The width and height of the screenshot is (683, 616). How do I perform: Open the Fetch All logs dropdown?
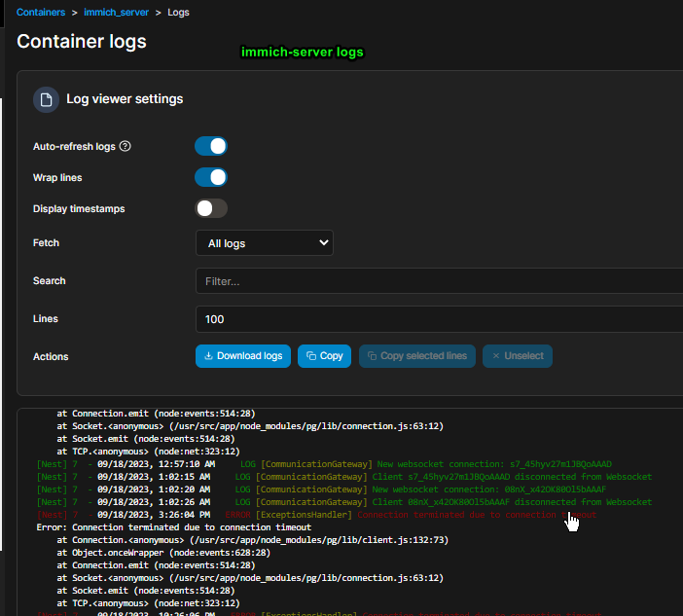pyautogui.click(x=265, y=243)
